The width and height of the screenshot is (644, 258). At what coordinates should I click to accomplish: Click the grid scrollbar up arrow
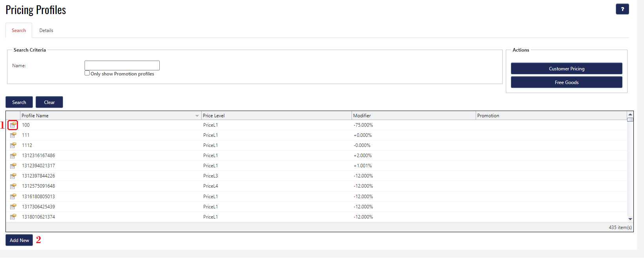[x=630, y=115]
